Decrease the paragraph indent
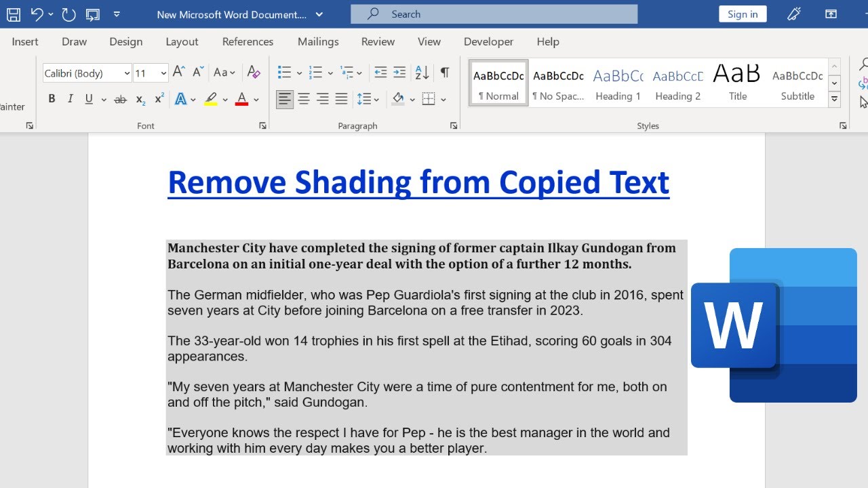Viewport: 868px width, 488px height. point(380,72)
